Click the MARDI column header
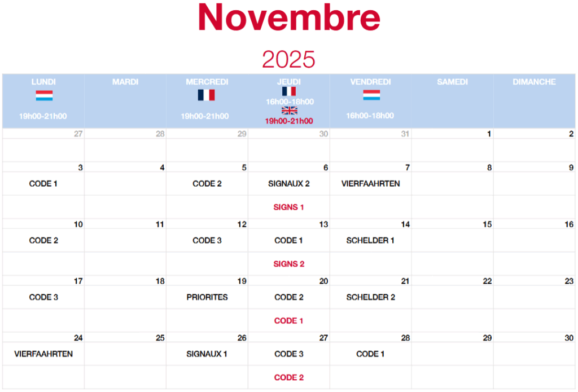This screenshot has width=578, height=392. [125, 82]
